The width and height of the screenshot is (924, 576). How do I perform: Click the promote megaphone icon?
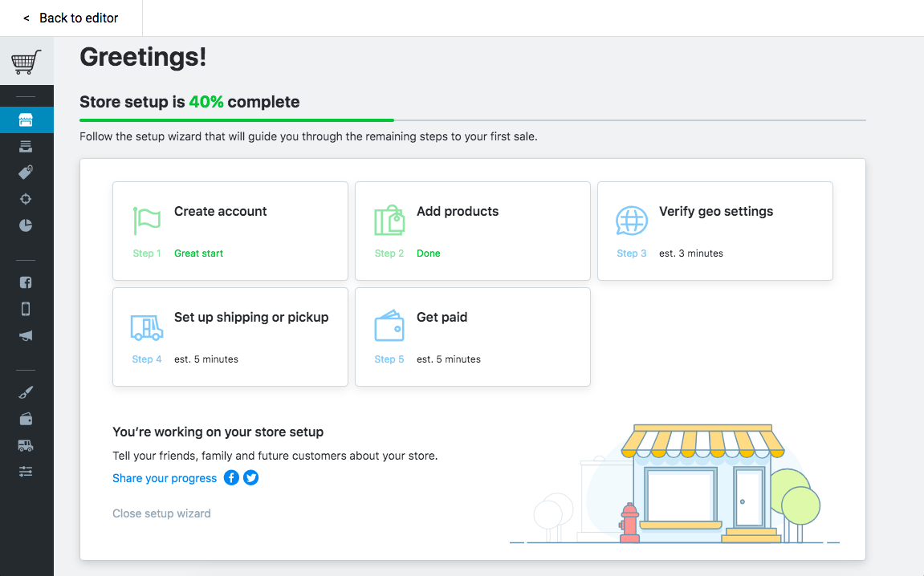click(x=26, y=335)
